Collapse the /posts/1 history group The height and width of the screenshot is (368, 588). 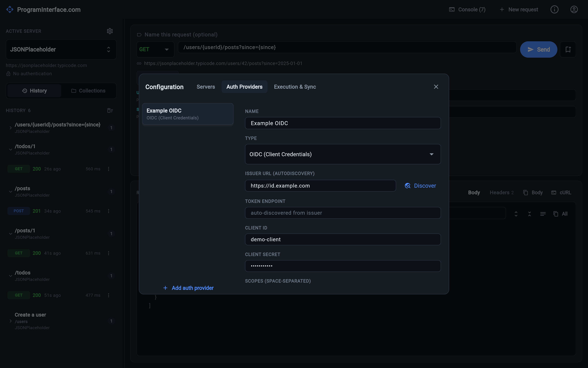tap(10, 234)
